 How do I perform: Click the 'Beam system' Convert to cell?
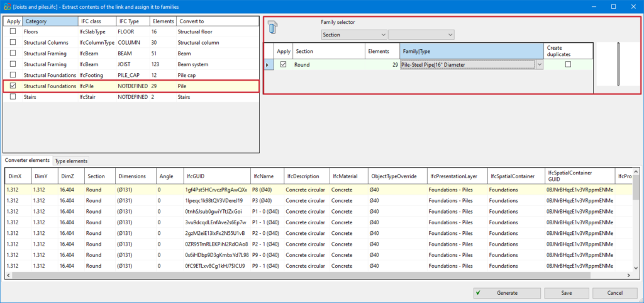click(x=217, y=64)
